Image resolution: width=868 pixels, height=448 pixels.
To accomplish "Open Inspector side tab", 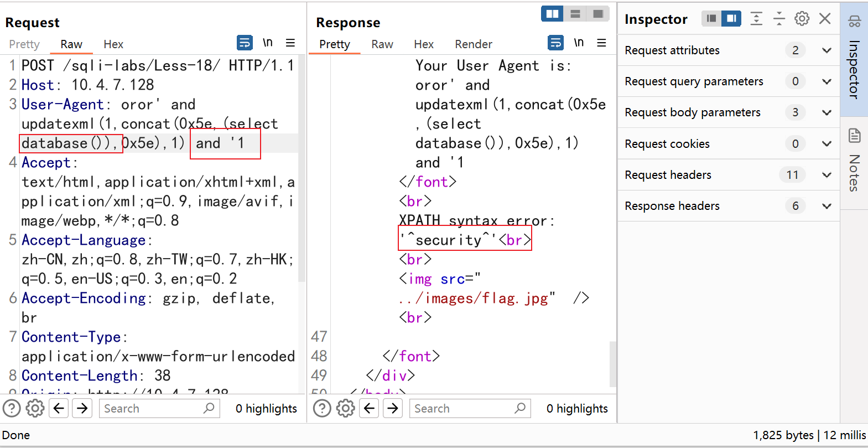I will click(x=854, y=59).
